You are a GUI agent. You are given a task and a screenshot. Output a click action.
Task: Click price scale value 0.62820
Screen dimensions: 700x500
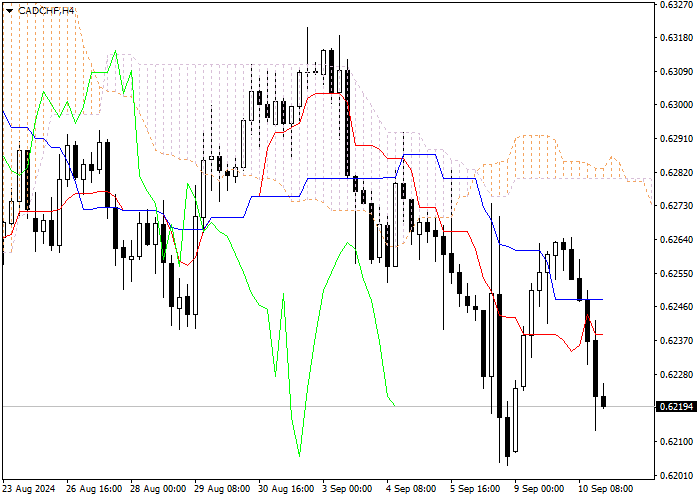[x=676, y=173]
